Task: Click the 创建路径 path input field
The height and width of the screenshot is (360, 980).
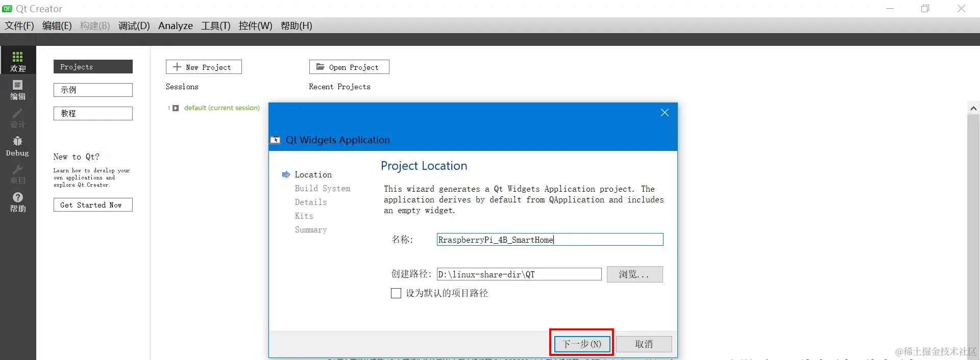Action: tap(519, 274)
